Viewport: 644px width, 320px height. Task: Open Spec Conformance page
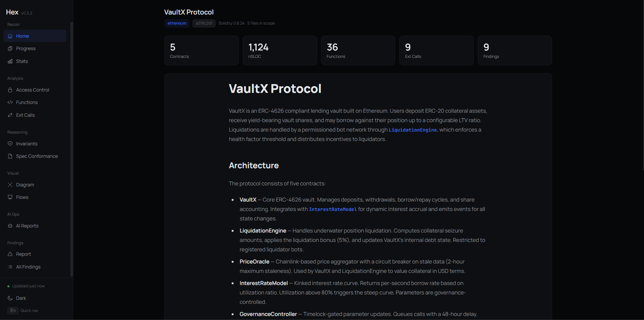pyautogui.click(x=37, y=156)
